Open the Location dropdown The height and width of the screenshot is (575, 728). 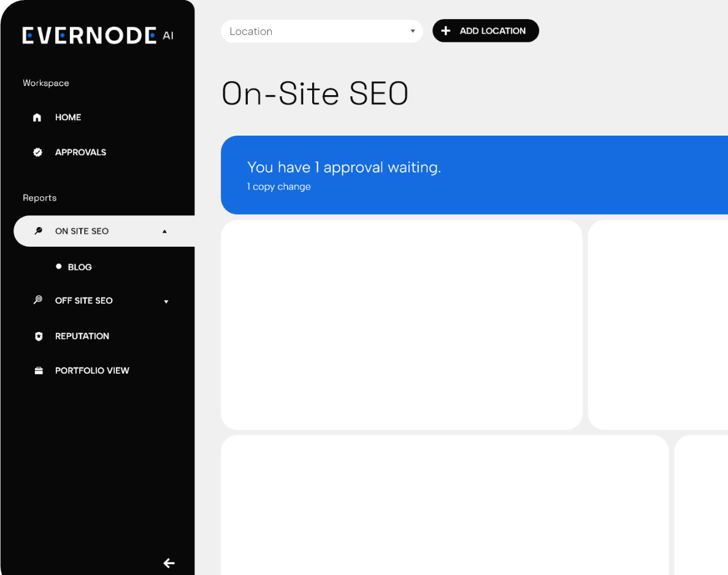321,31
